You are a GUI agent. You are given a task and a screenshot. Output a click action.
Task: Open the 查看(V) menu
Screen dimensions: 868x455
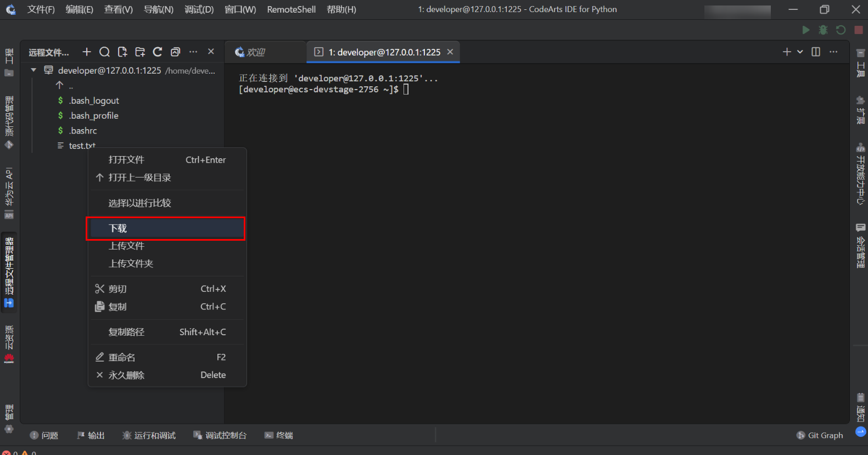click(x=119, y=9)
